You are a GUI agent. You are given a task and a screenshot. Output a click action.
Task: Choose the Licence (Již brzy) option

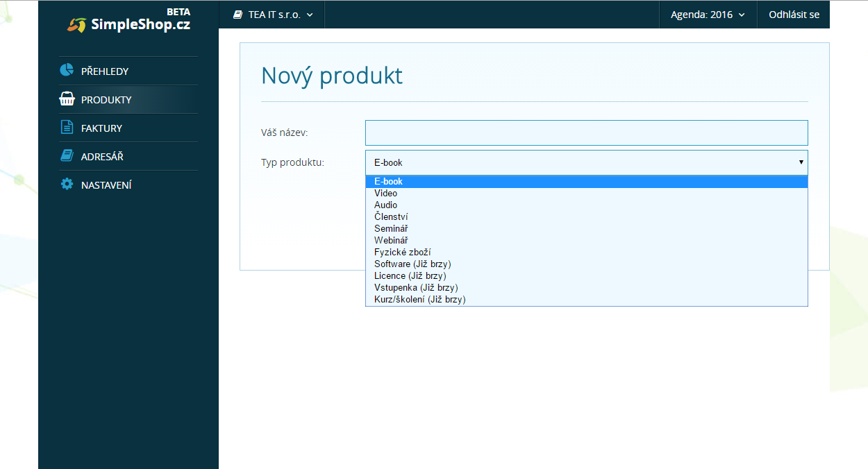pos(587,275)
